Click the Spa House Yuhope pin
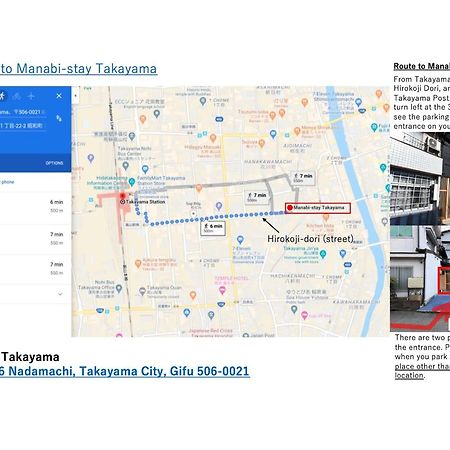 tap(294, 309)
